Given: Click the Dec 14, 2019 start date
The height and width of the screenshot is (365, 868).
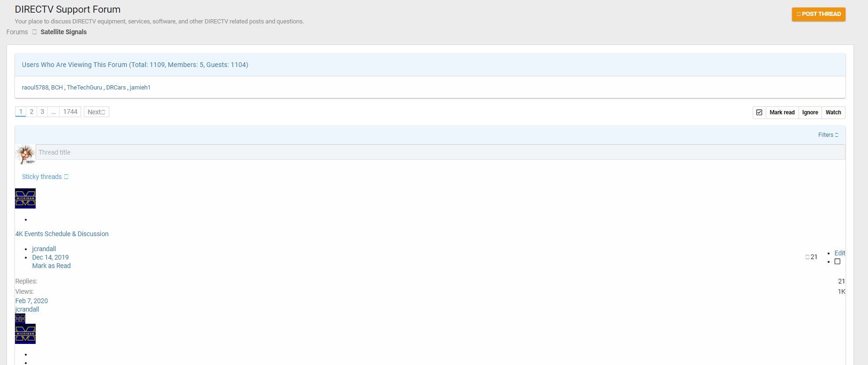Looking at the screenshot, I should (50, 257).
